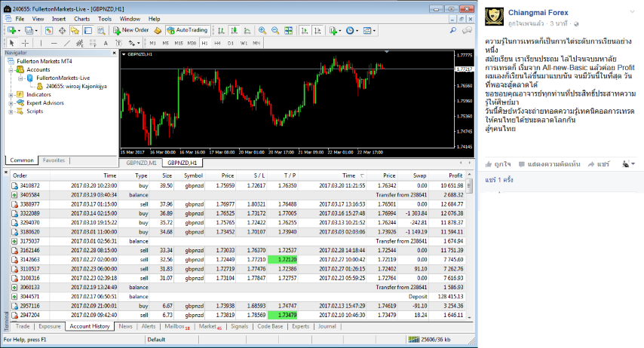Select the H1 timeframe button
The image size is (644, 348).
click(204, 43)
